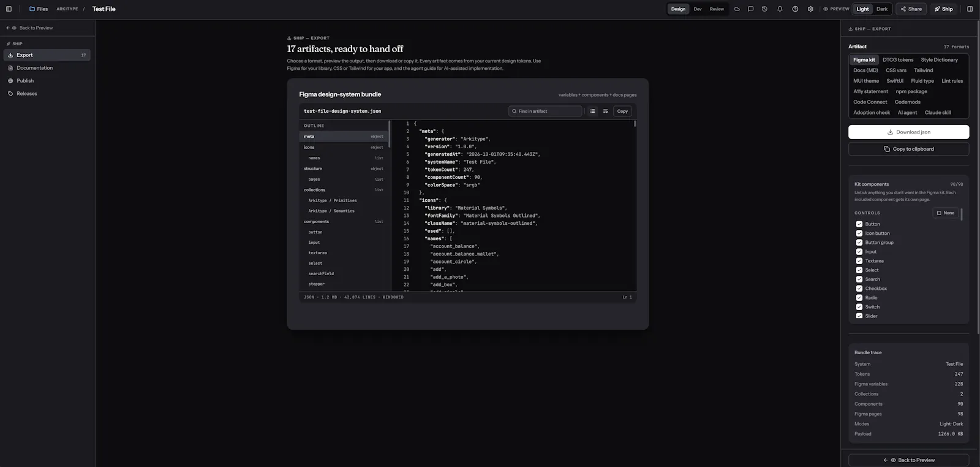The width and height of the screenshot is (980, 467).
Task: Click the Find in artifact search field
Action: [x=545, y=111]
